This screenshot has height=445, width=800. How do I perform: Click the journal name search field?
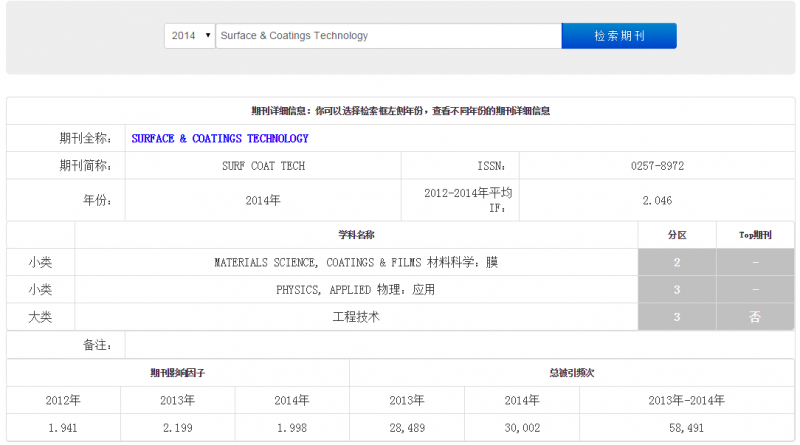(389, 36)
